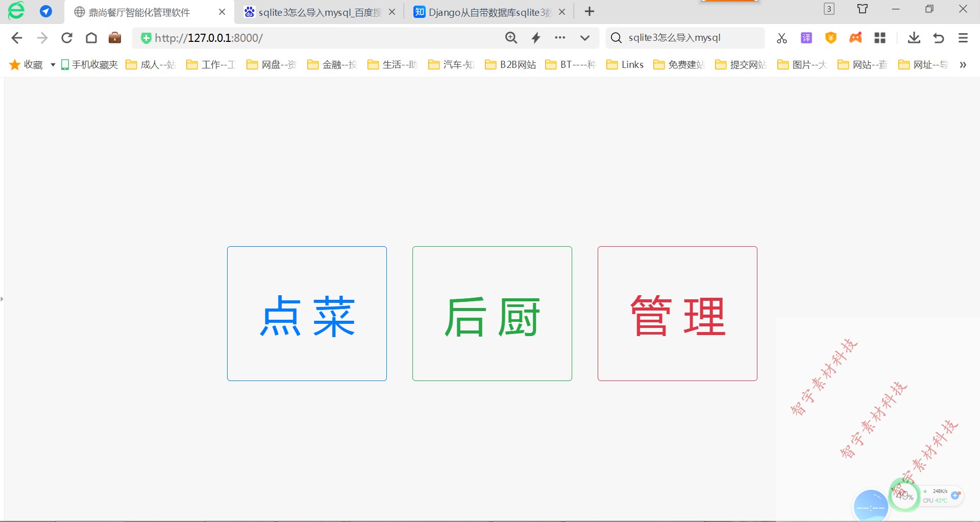Close the sqlite3怎么导入mysql Baidu tab
980x522 pixels.
(x=392, y=12)
